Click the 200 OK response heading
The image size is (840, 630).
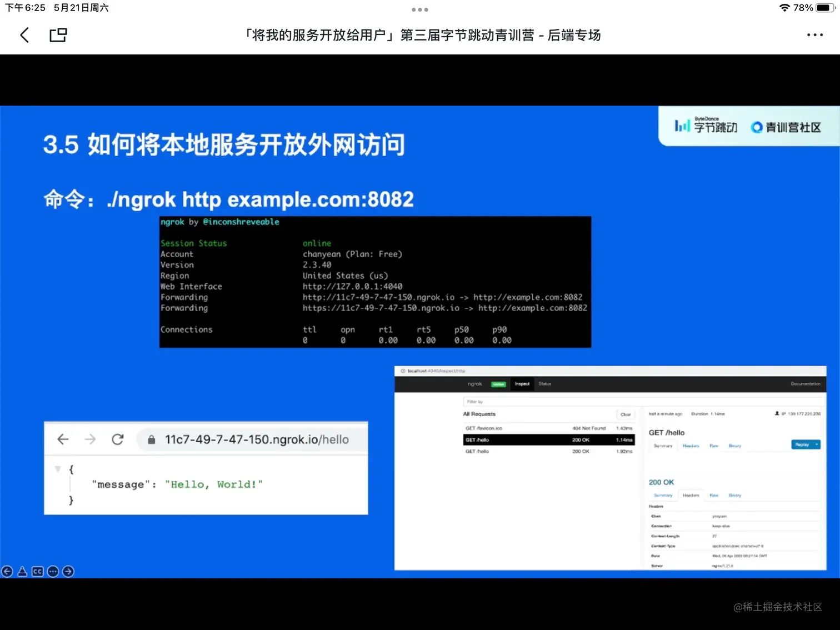click(x=661, y=482)
